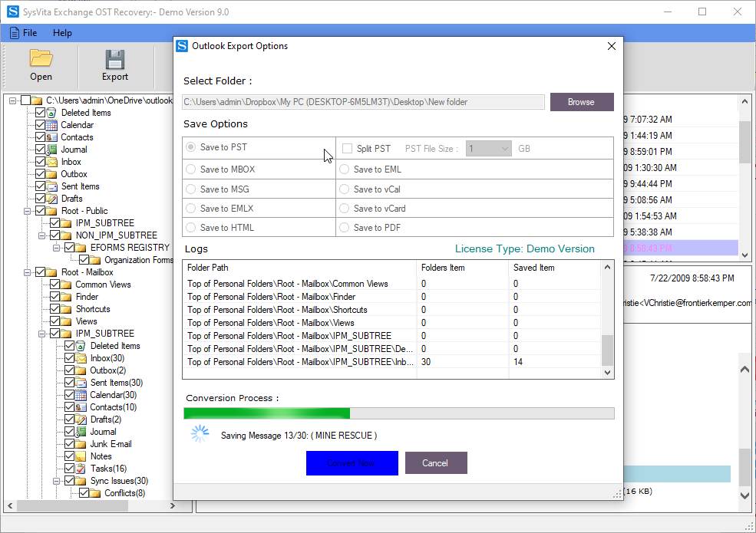Click the Cancel button
This screenshot has width=756, height=533.
tap(435, 463)
